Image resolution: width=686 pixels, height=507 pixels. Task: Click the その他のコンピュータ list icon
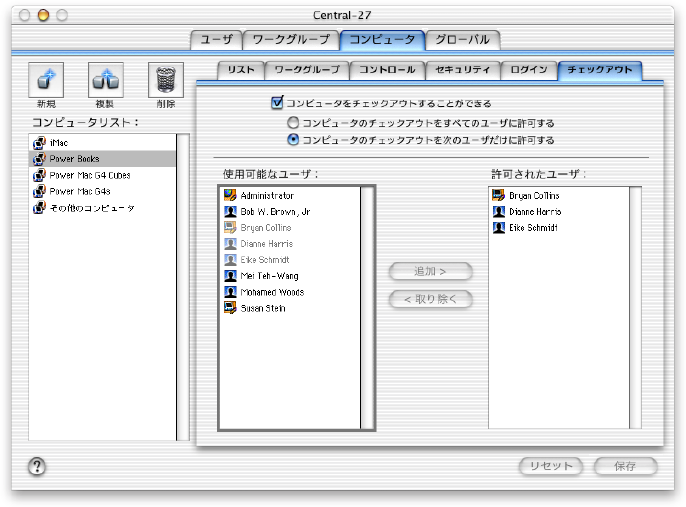point(39,207)
